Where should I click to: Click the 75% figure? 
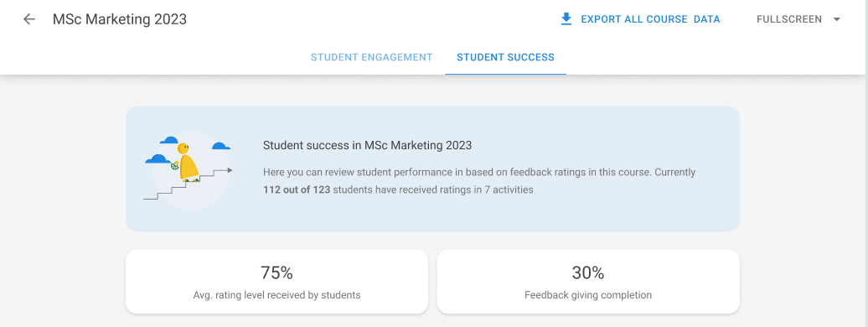[x=276, y=272]
